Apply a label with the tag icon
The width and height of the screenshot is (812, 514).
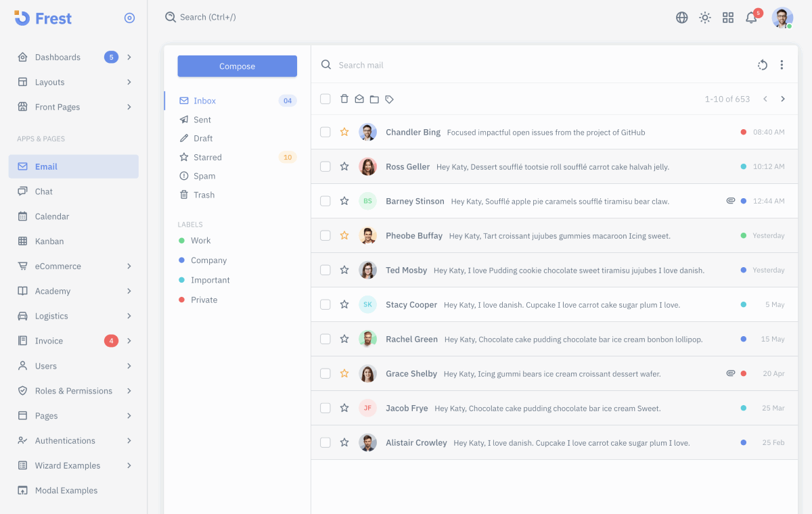390,98
